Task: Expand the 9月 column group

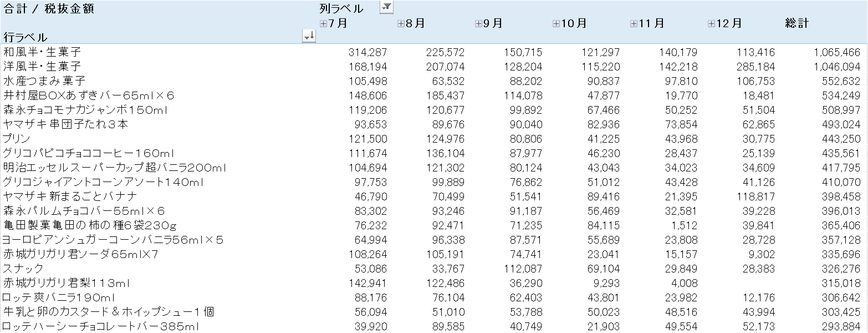Action: [478, 23]
